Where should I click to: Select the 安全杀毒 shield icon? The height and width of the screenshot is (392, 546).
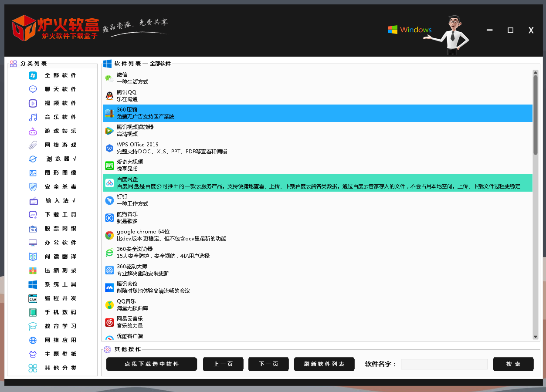(33, 187)
